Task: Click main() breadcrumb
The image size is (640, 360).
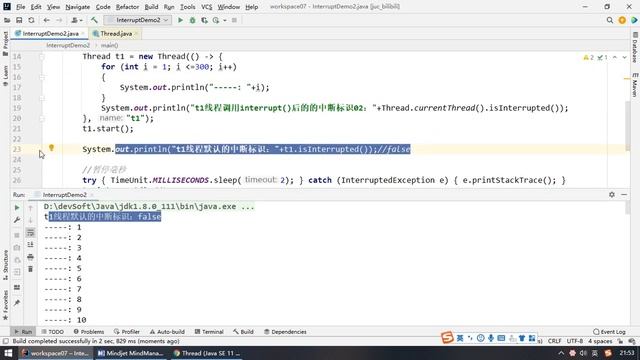Action: (109, 45)
